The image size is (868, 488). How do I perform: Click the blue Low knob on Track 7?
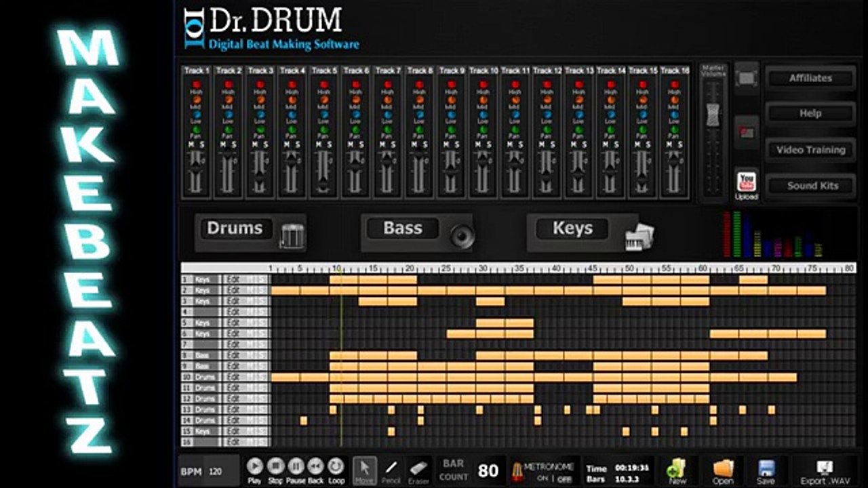[388, 115]
